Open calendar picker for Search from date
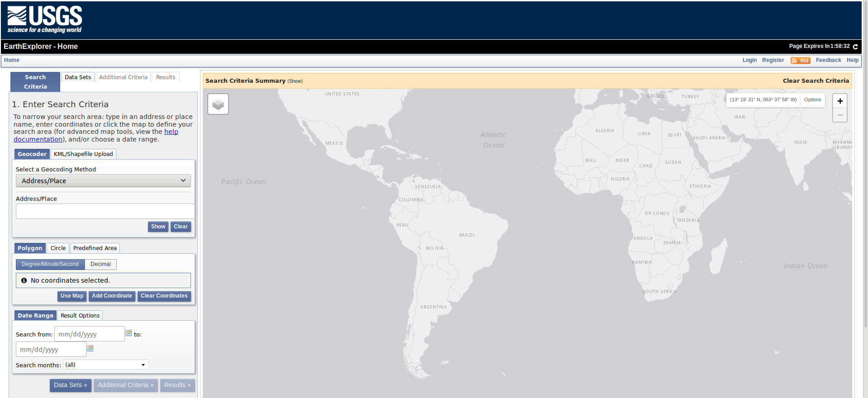The image size is (868, 398). pos(129,333)
